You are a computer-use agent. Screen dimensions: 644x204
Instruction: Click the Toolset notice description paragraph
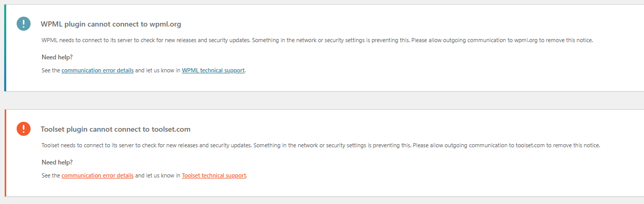(x=320, y=146)
